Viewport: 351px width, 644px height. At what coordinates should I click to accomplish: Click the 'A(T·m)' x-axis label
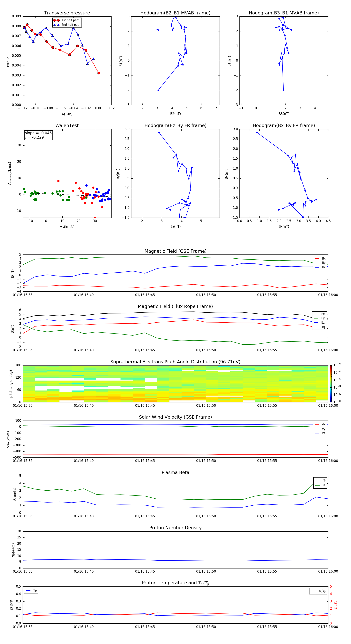pyautogui.click(x=67, y=114)
